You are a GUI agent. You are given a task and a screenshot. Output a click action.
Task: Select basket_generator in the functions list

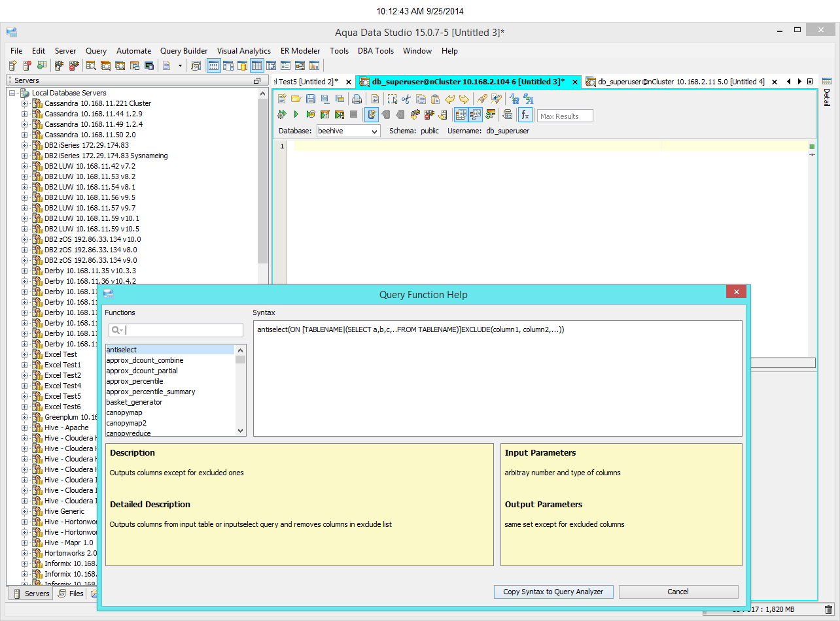tap(169, 402)
